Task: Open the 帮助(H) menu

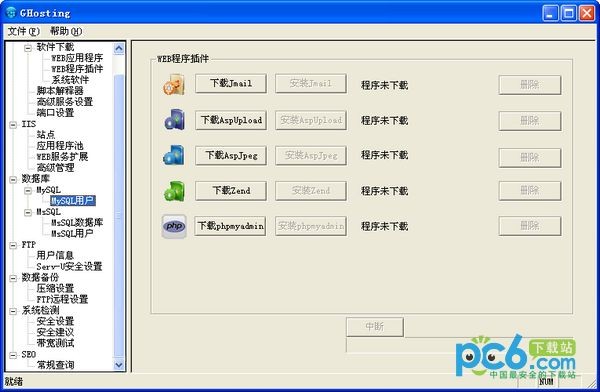Action: pos(66,31)
